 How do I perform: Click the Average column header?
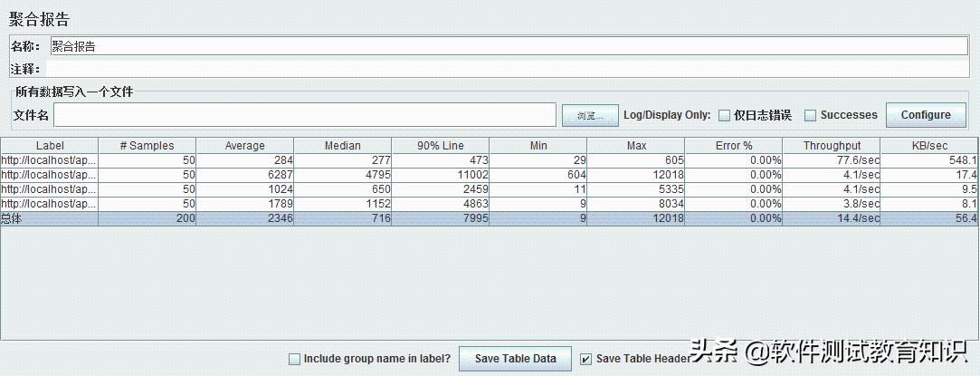click(244, 146)
